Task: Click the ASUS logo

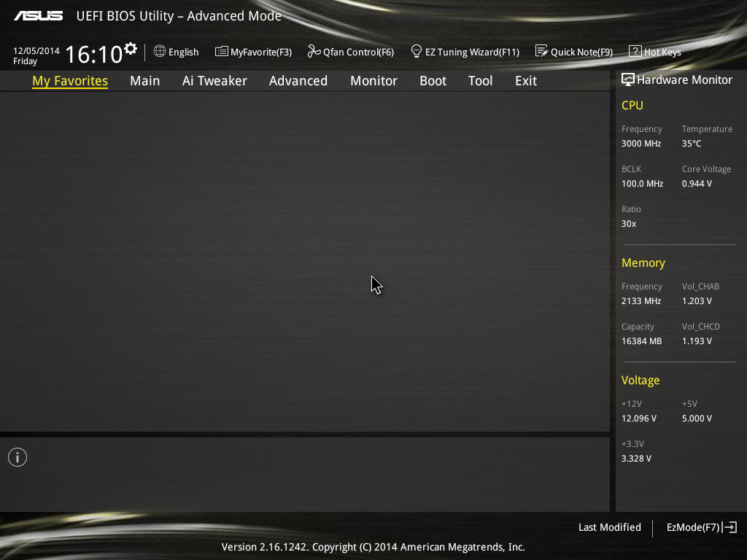Action: (38, 16)
